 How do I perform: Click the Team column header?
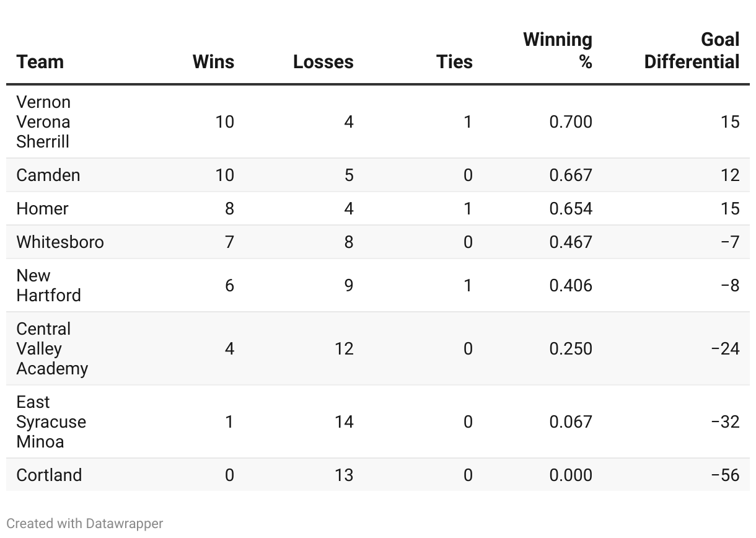click(40, 61)
